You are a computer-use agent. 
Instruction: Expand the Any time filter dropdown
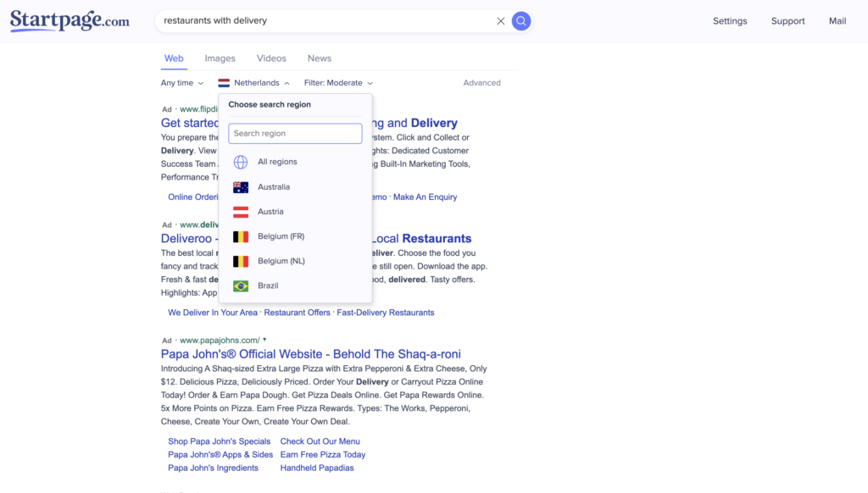click(x=182, y=83)
